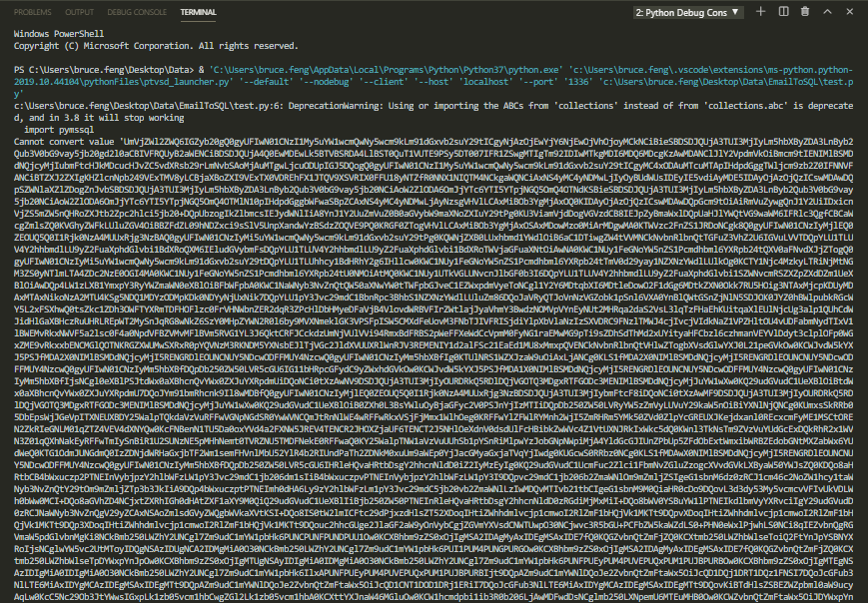Split the terminal using the split icon
The image size is (868, 603).
click(784, 11)
